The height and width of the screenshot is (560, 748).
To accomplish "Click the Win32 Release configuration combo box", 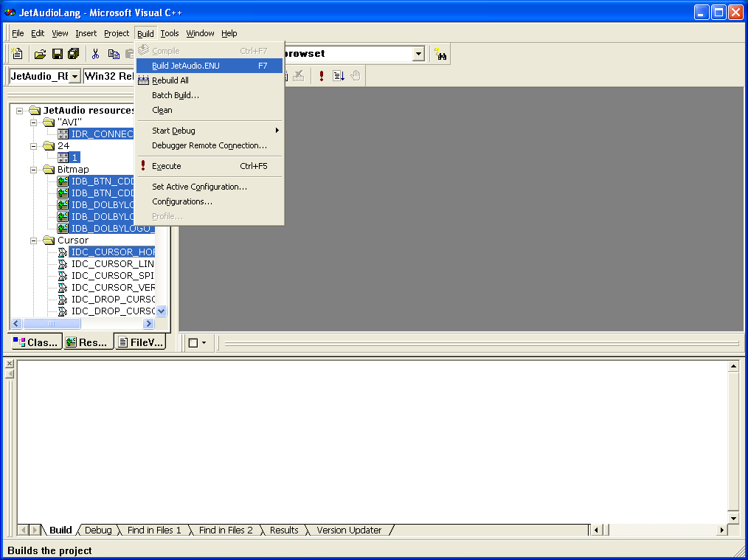I will [108, 76].
